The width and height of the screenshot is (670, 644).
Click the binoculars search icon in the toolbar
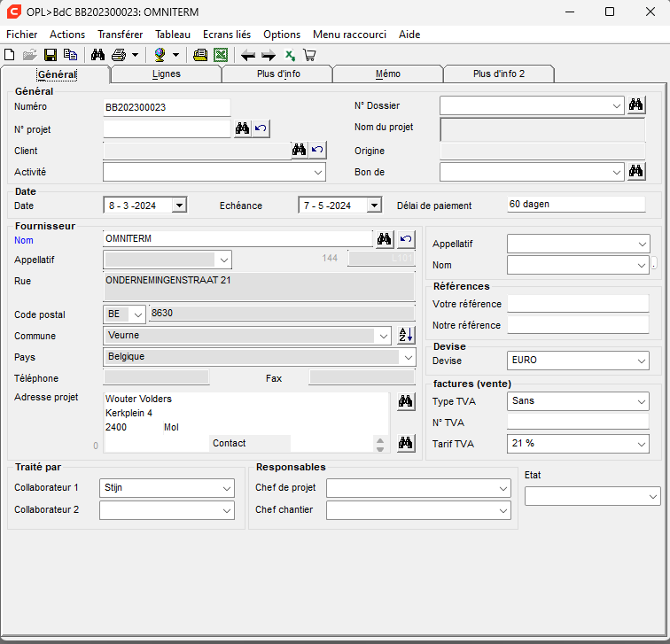pos(97,55)
